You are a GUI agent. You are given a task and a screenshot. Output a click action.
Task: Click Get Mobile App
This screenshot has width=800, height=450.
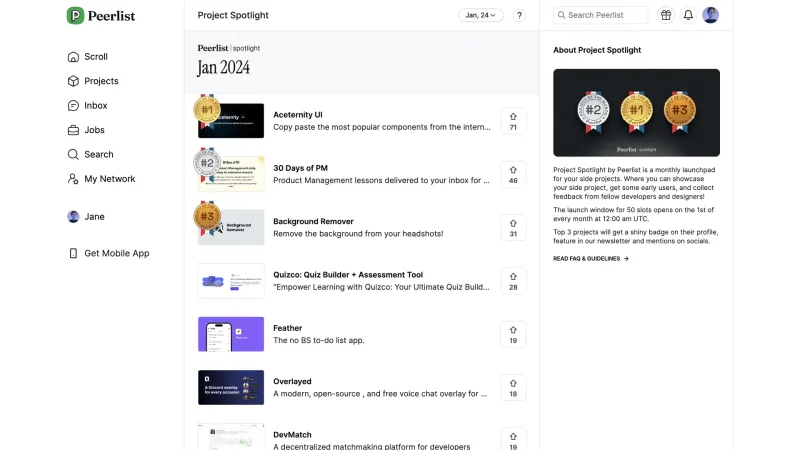pyautogui.click(x=108, y=254)
